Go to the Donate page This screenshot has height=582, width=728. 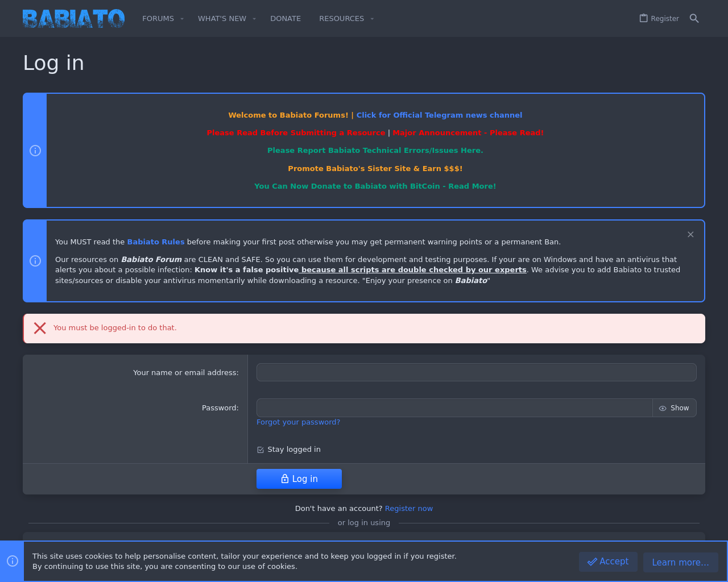tap(286, 19)
